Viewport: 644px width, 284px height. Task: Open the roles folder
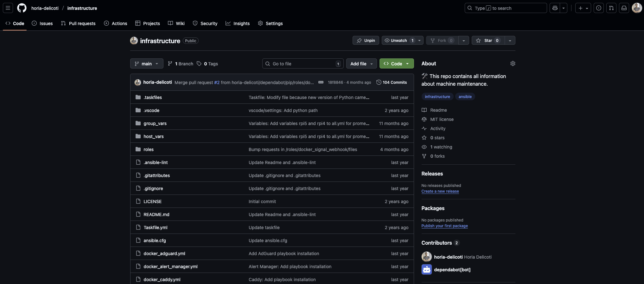[148, 149]
